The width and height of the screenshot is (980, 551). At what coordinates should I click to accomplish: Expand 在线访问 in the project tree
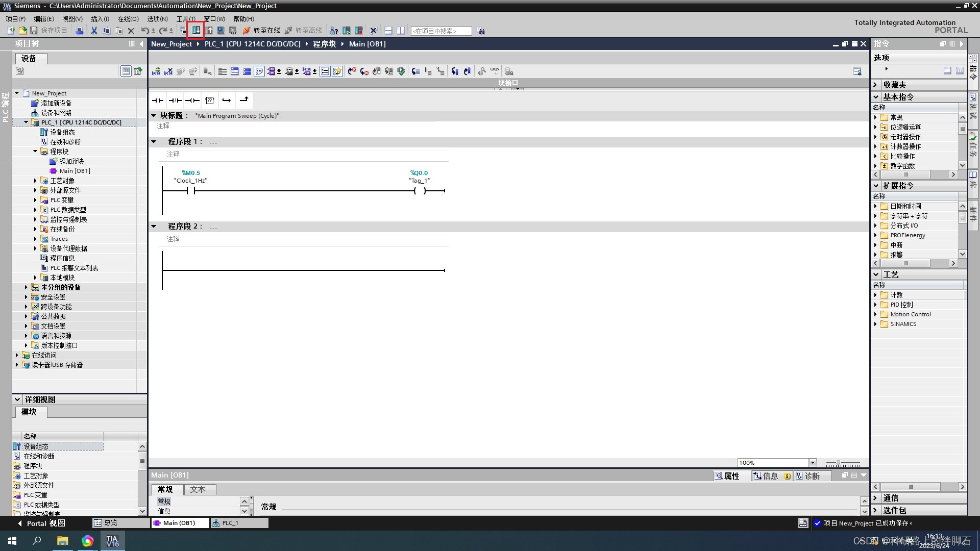[x=17, y=355]
